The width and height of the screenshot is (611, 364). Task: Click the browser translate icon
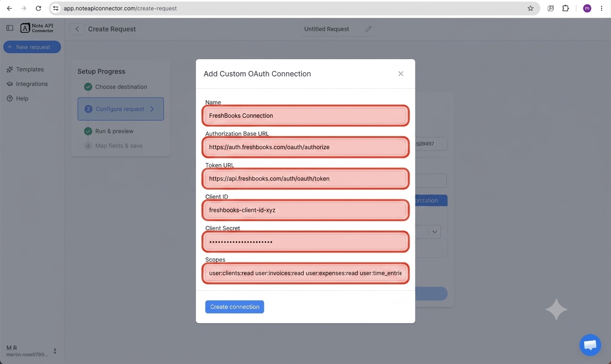[x=550, y=8]
